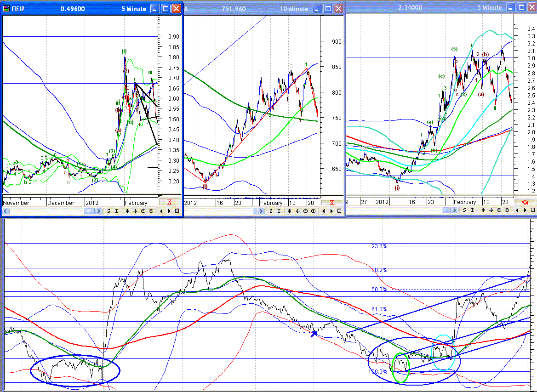The image size is (537, 392).
Task: Click the 38.2% Fibonacci label
Action: (379, 270)
